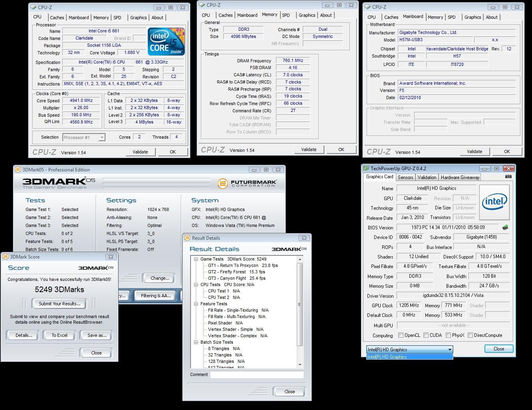Click the Intel vendor logo in GPU-Z
The image size is (532, 410).
(x=494, y=202)
